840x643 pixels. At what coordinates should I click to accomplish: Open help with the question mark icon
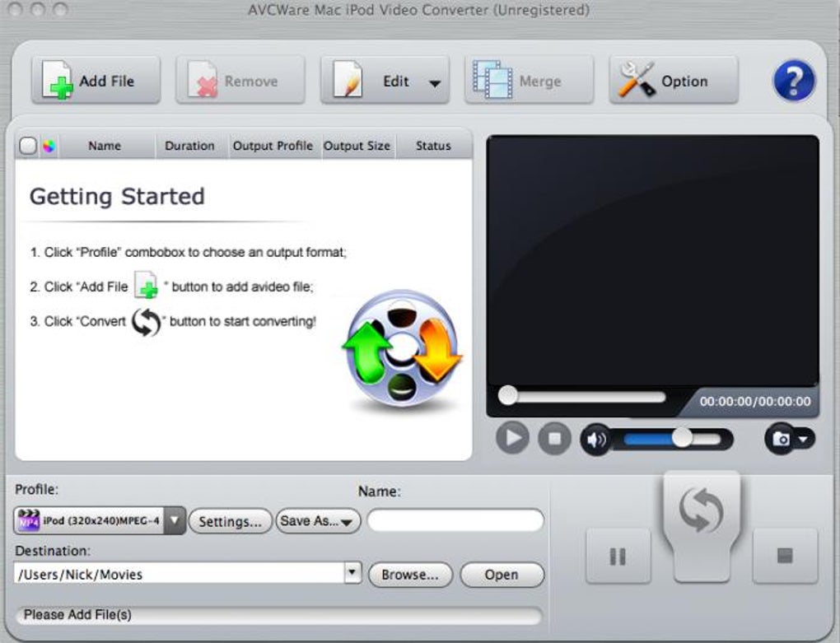point(794,81)
